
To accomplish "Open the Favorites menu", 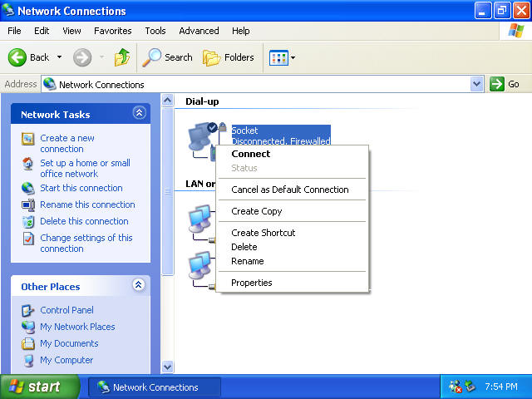I will (x=113, y=31).
